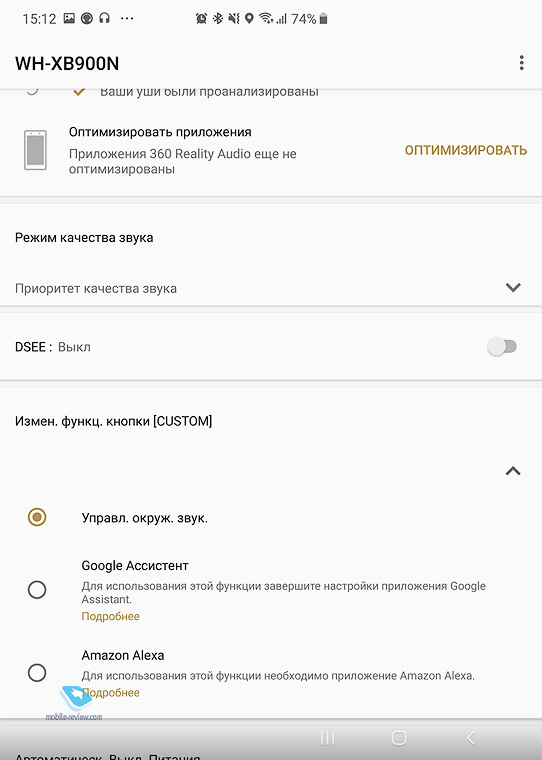This screenshot has height=760, width=542.
Task: Tap the Android recent apps icon
Action: pyautogui.click(x=327, y=738)
